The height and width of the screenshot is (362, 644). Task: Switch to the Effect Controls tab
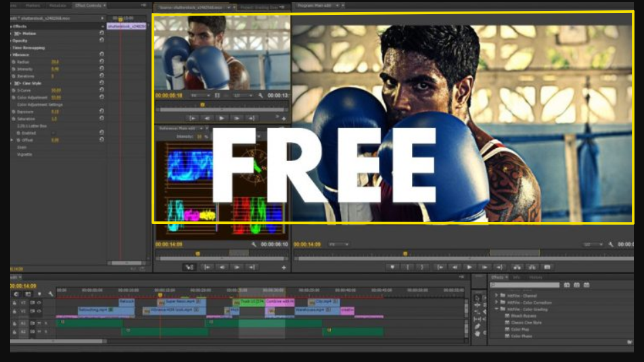pos(88,5)
